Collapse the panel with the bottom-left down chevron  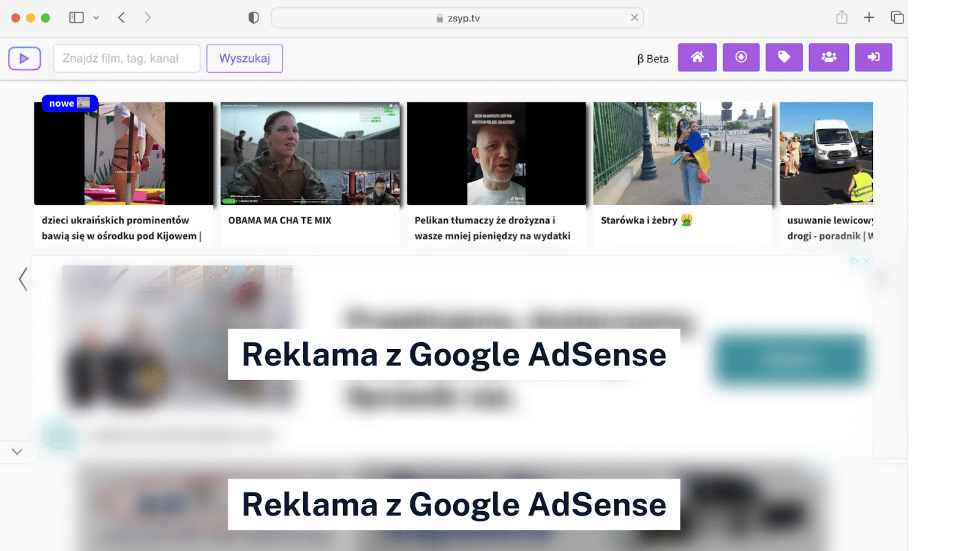(17, 452)
